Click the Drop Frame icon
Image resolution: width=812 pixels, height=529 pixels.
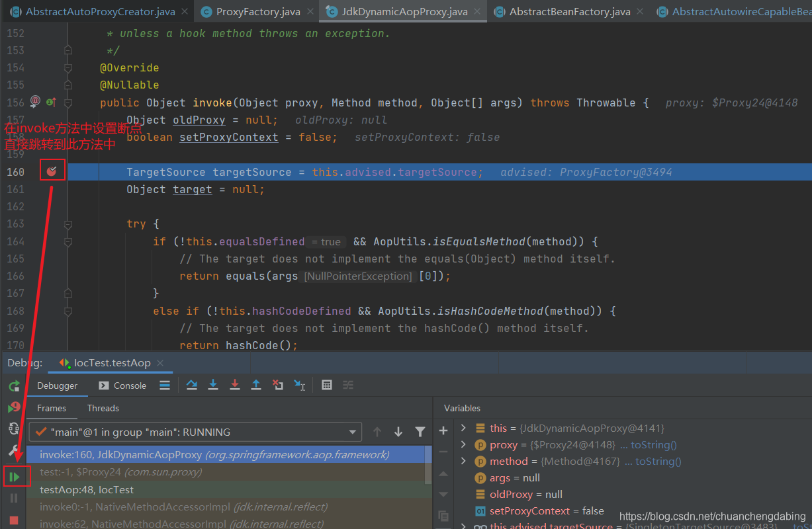point(278,385)
